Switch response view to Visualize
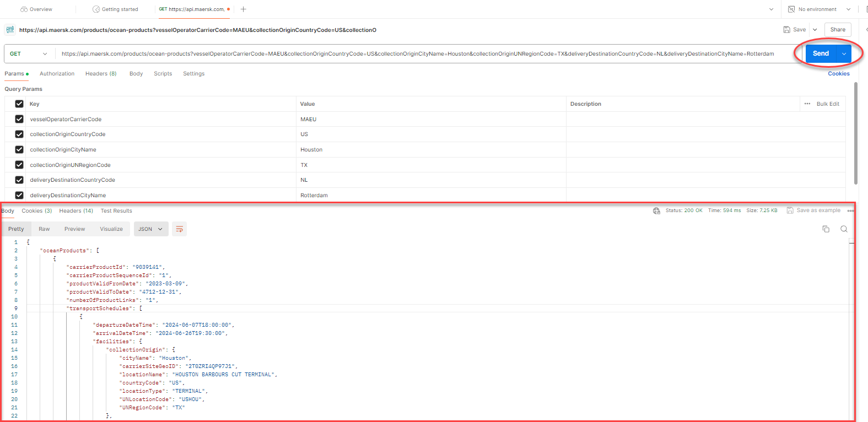The width and height of the screenshot is (868, 422). point(111,229)
